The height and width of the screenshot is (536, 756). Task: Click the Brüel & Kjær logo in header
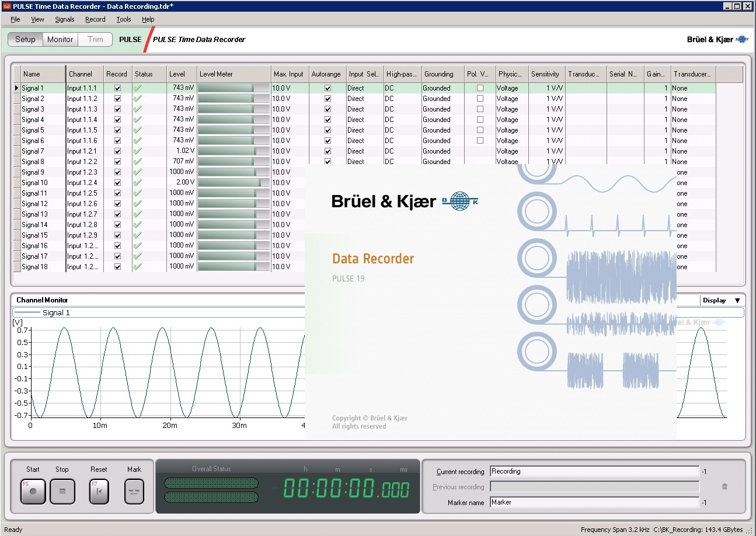tap(717, 40)
